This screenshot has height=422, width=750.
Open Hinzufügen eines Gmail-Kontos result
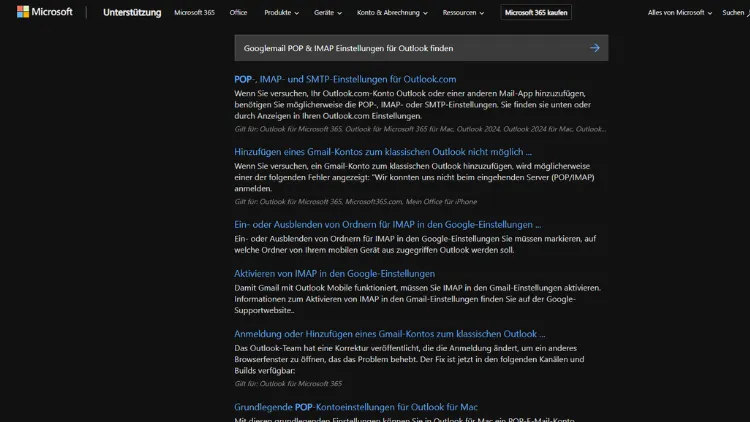(383, 152)
